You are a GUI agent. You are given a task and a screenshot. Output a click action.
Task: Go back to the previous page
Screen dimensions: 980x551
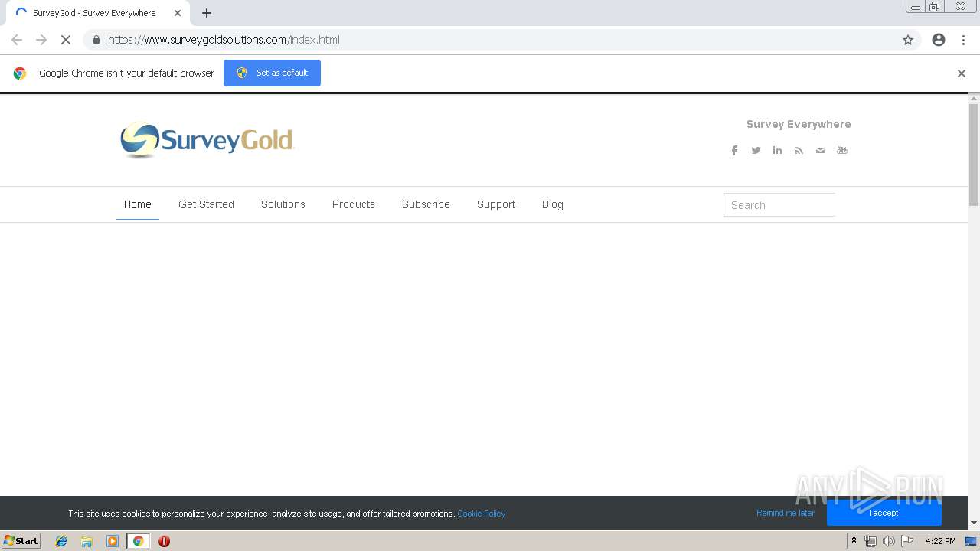(17, 40)
